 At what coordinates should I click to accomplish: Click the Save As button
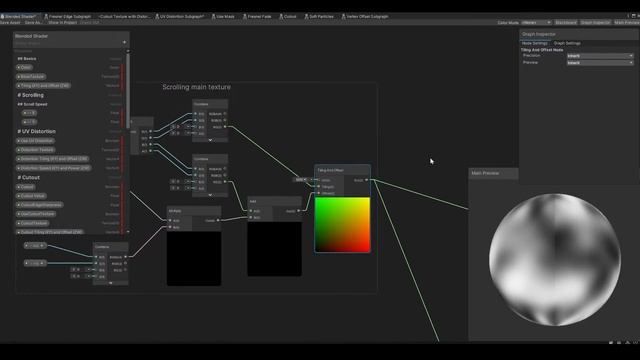click(x=33, y=22)
